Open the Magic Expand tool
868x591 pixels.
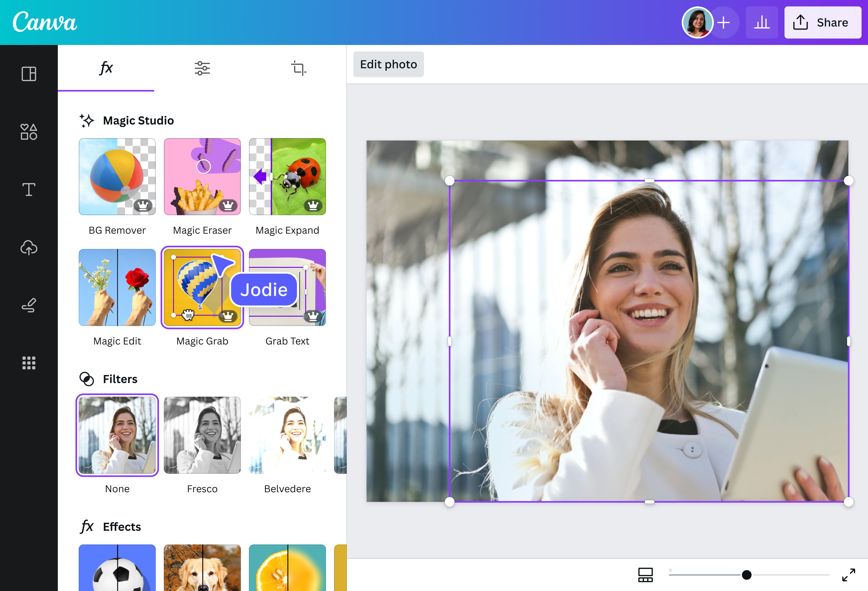tap(287, 177)
